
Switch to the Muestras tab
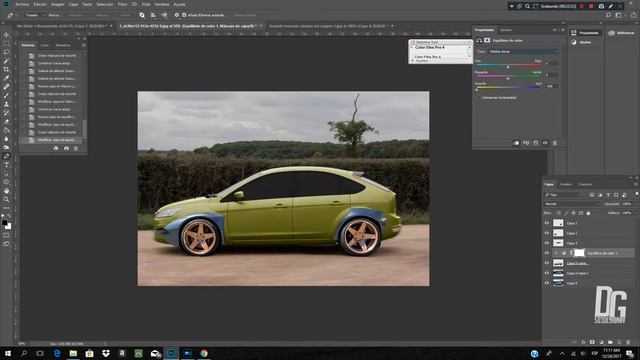click(x=63, y=45)
